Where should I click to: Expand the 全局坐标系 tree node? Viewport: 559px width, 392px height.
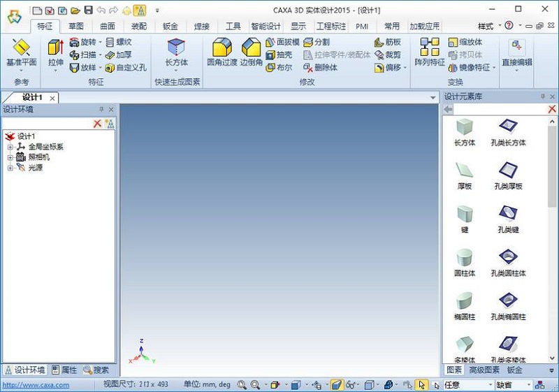point(10,147)
